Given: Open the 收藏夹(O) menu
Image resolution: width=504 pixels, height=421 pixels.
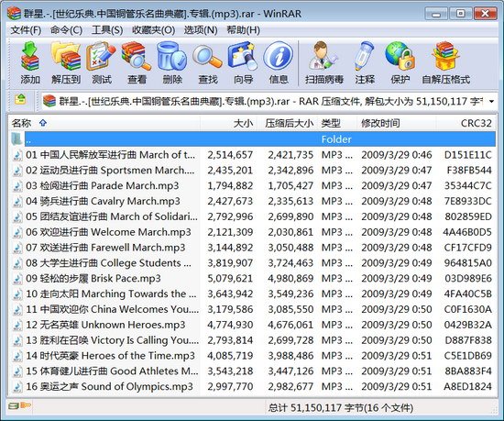Looking at the screenshot, I should (154, 30).
